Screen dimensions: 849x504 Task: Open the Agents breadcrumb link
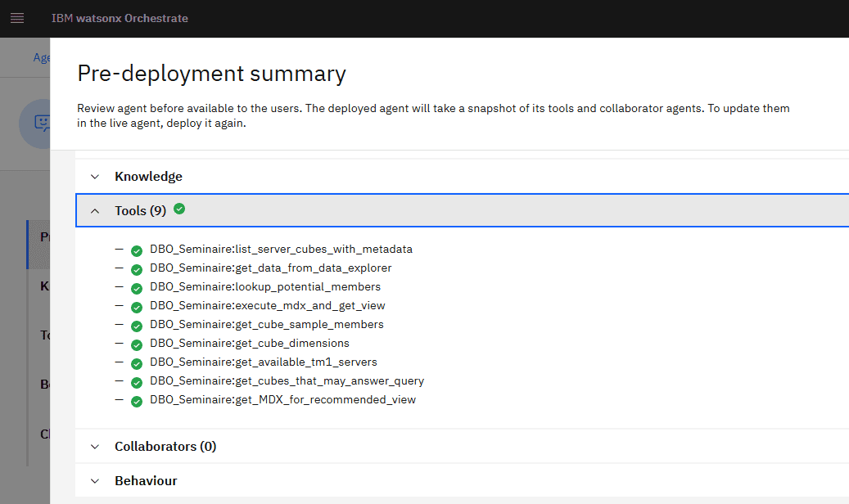[x=43, y=57]
